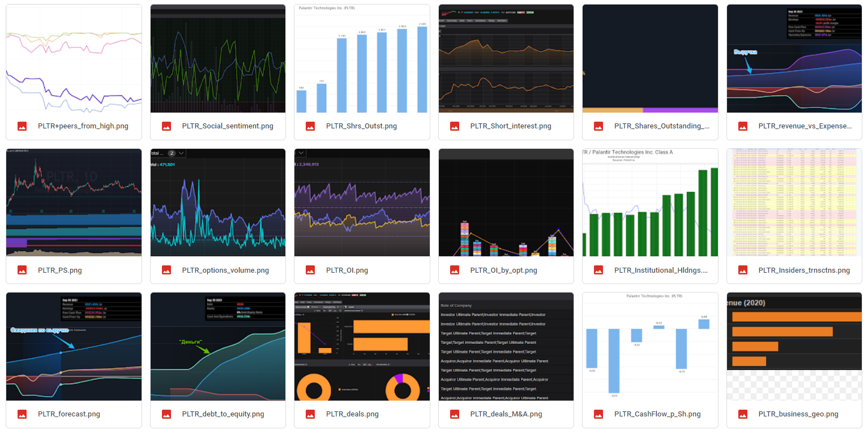Click the image icon beside PLTR_debt_to_equity.png
868x434 pixels.
tap(166, 414)
